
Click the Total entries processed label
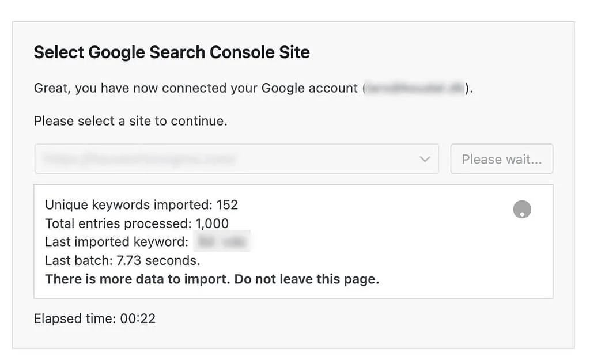click(x=118, y=223)
